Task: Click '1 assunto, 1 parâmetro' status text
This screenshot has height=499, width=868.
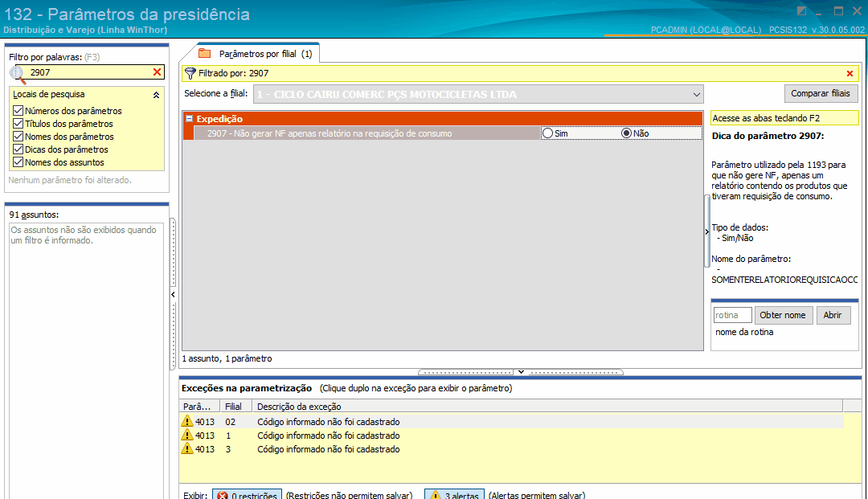Action: pos(227,358)
